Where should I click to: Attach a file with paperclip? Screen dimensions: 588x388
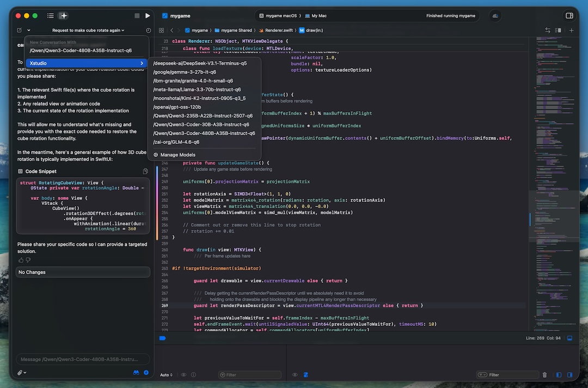[x=22, y=373]
